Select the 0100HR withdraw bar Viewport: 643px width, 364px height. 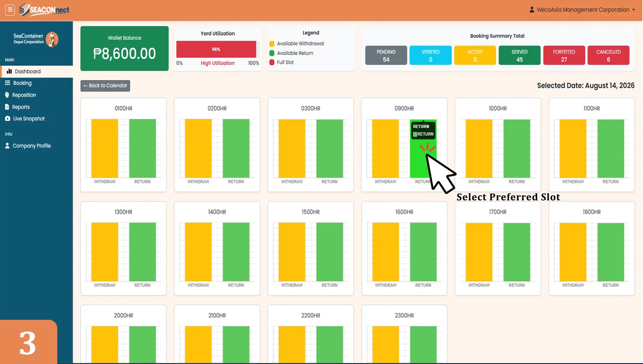105,148
